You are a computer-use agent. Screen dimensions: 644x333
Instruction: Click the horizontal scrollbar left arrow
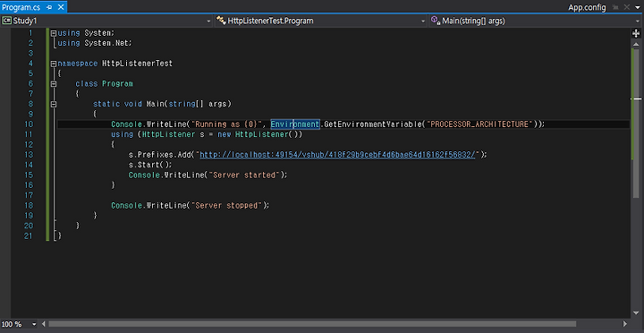point(44,324)
